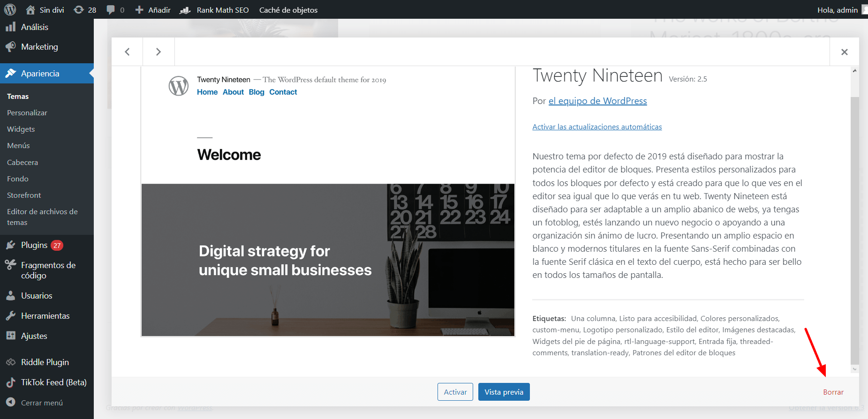This screenshot has height=419, width=868.
Task: Click scrollbar down arrow in theme details
Action: click(x=855, y=369)
